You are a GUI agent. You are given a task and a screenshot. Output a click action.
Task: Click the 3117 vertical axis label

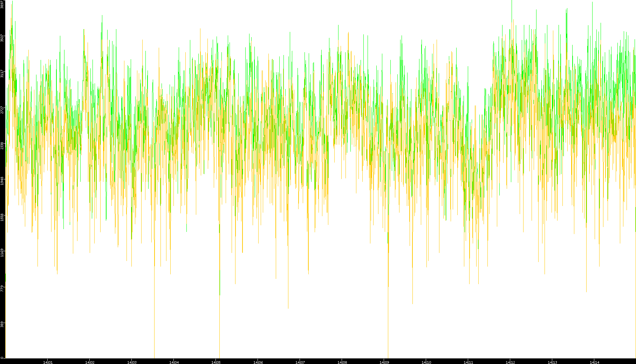click(x=2, y=74)
